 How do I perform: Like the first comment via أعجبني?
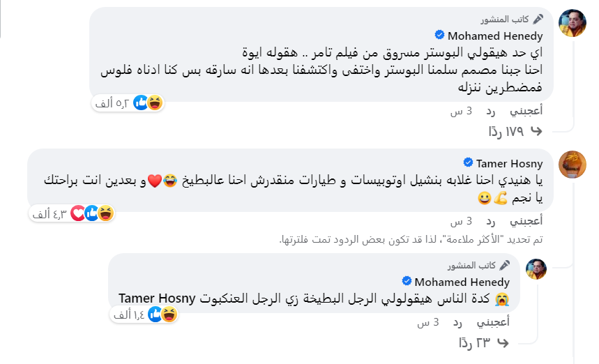tap(526, 111)
